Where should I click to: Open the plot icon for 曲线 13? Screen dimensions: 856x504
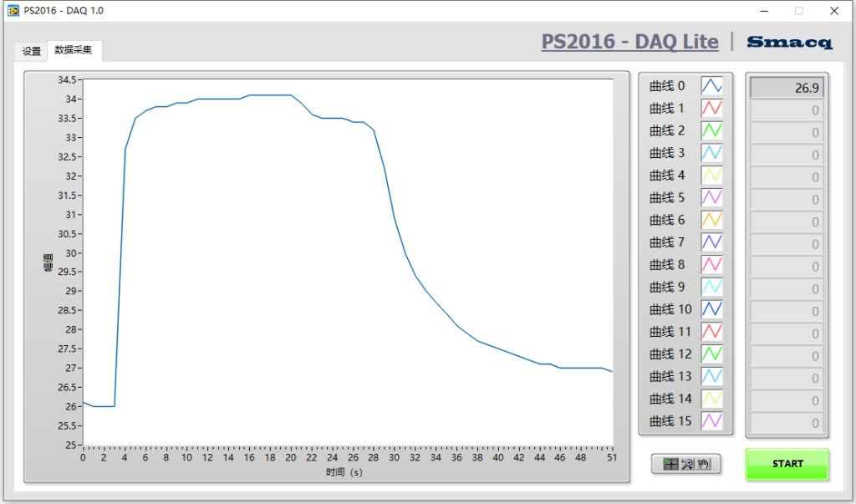712,377
